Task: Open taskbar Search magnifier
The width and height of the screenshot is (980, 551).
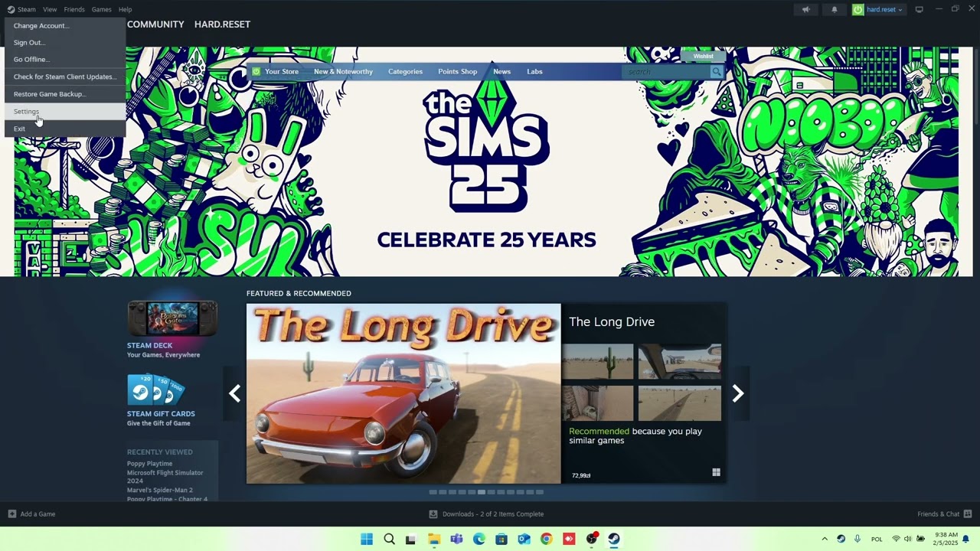Action: click(x=389, y=539)
